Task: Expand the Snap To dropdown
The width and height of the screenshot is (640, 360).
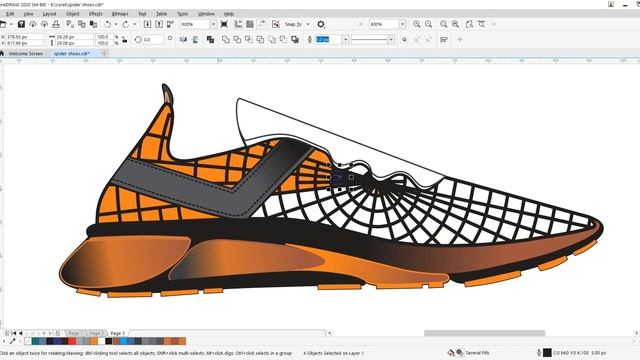Action: click(x=308, y=24)
